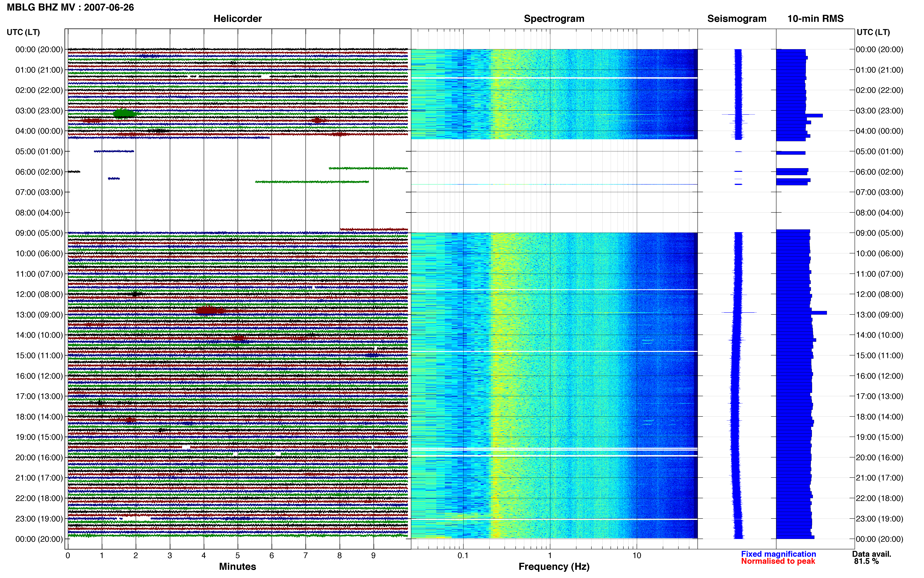The image size is (924, 578).
Task: Click the right-axis "21:00 (17:00)" time label
Action: pos(879,478)
